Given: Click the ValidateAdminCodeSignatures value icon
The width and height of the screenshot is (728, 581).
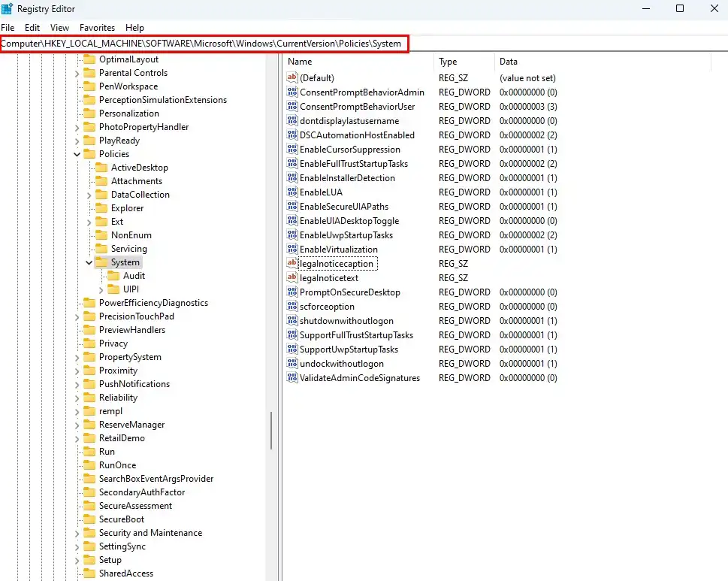Looking at the screenshot, I should (x=292, y=377).
